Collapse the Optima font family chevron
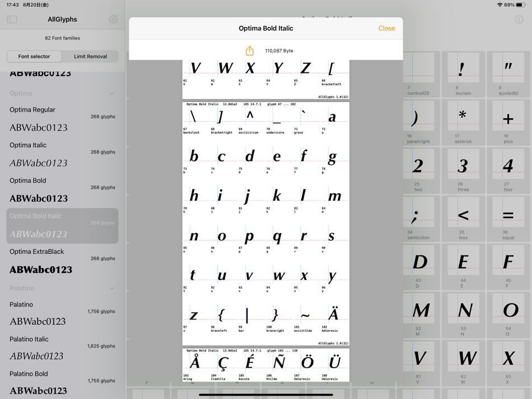This screenshot has height=399, width=532. tap(111, 94)
